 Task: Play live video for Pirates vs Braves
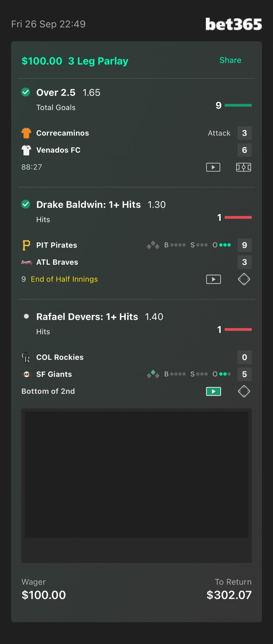[x=213, y=279]
